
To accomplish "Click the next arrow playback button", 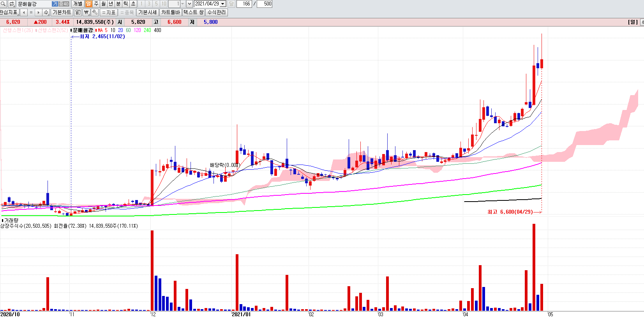I will coord(39,12).
